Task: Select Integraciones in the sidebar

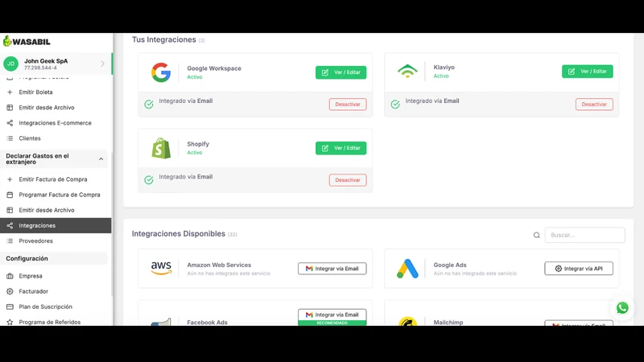Action: 56,225
